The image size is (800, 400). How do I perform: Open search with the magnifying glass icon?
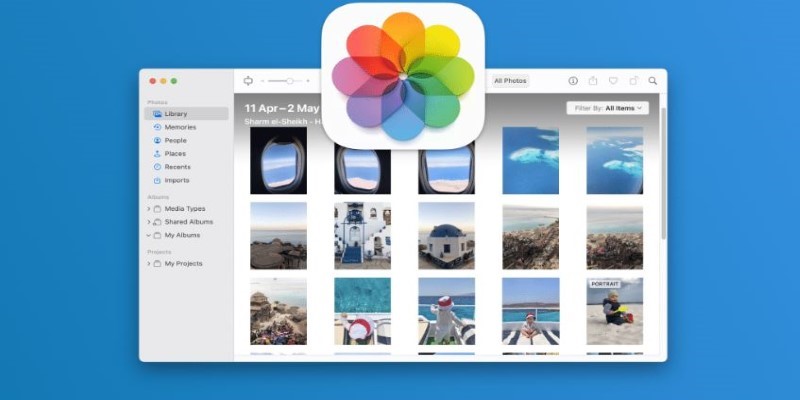pos(653,81)
